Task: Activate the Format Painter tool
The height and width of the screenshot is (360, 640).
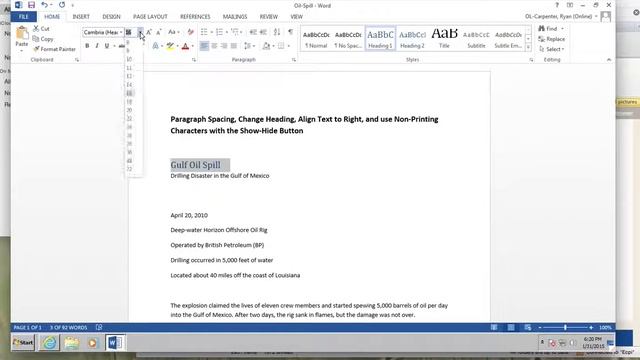Action: [54, 49]
